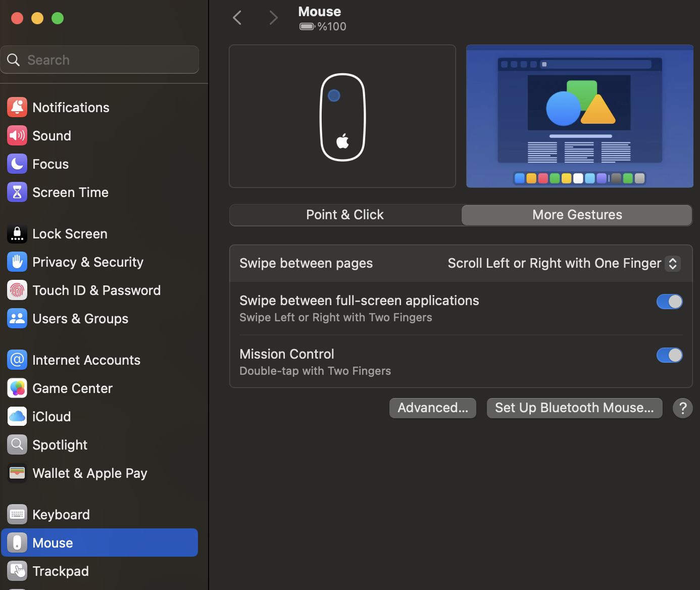This screenshot has height=590, width=700.
Task: Open Wallet & Apple Pay label
Action: (90, 473)
